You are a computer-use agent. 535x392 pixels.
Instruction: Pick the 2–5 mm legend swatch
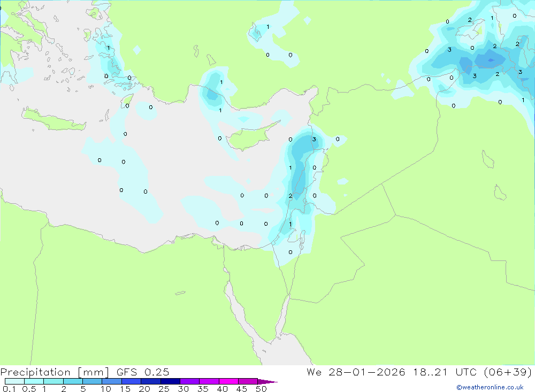pyautogui.click(x=73, y=381)
